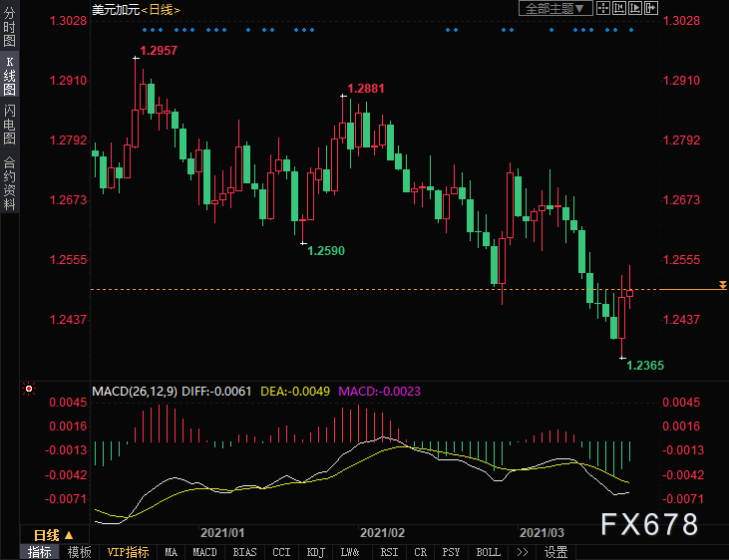Apply the KDJ indicator

(316, 552)
